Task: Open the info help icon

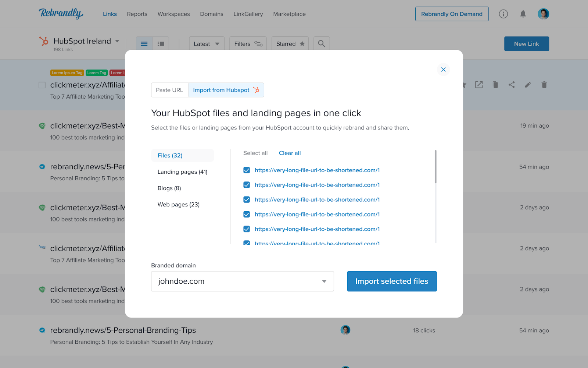Action: pyautogui.click(x=503, y=14)
